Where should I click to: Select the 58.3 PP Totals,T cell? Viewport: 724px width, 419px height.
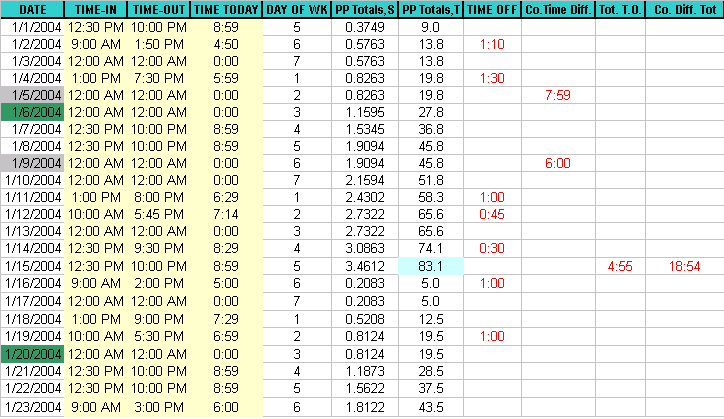click(x=431, y=197)
